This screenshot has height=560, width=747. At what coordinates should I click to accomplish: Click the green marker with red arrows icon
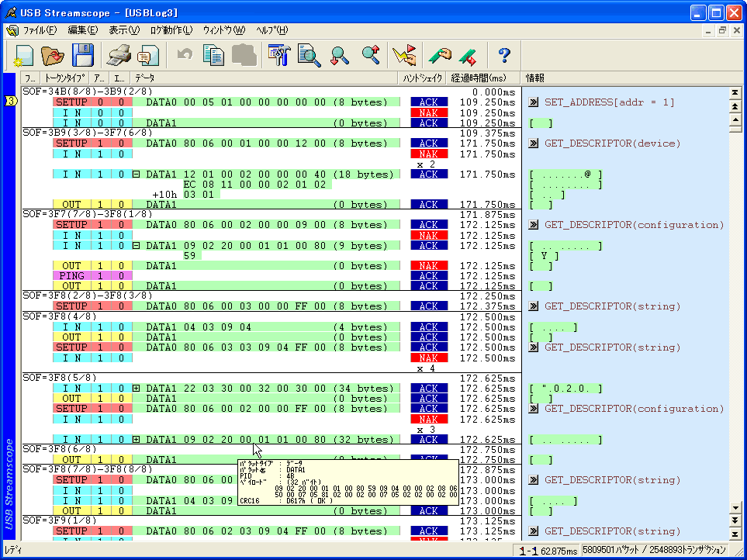click(468, 56)
